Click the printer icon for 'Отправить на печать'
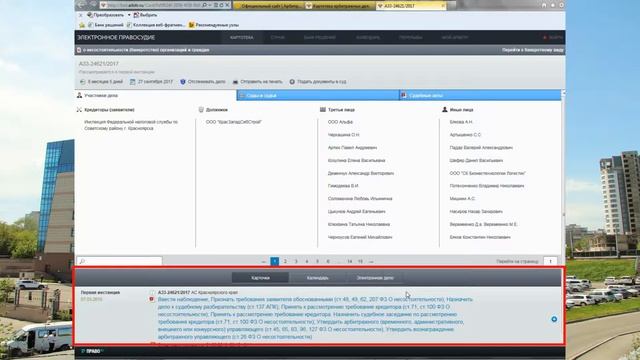Image resolution: width=640 pixels, height=360 pixels. click(x=235, y=82)
